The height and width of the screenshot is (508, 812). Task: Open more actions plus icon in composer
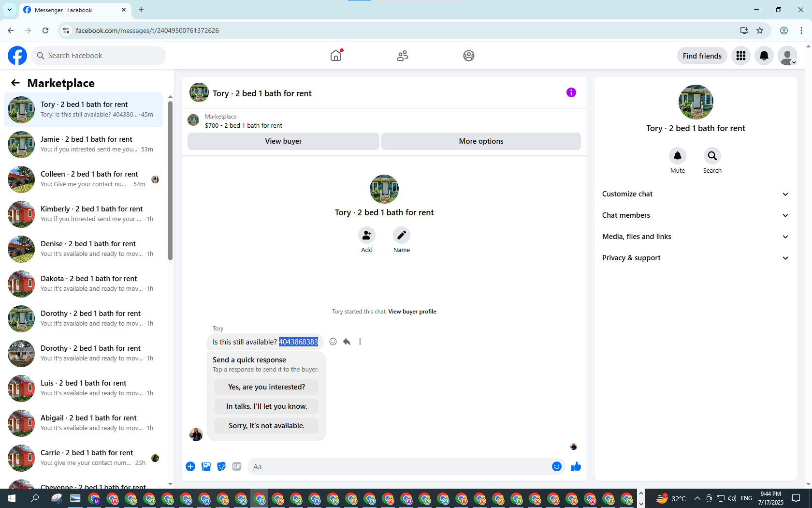pos(190,466)
